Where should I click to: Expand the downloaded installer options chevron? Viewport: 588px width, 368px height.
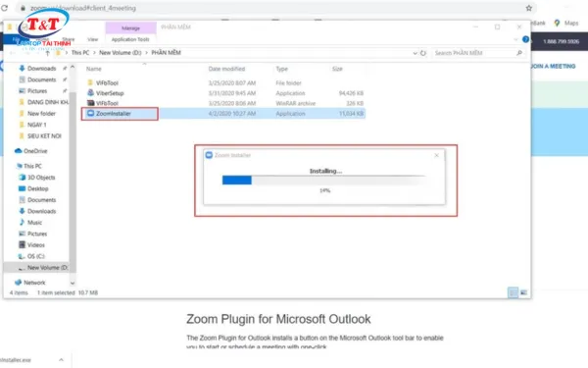[61, 360]
